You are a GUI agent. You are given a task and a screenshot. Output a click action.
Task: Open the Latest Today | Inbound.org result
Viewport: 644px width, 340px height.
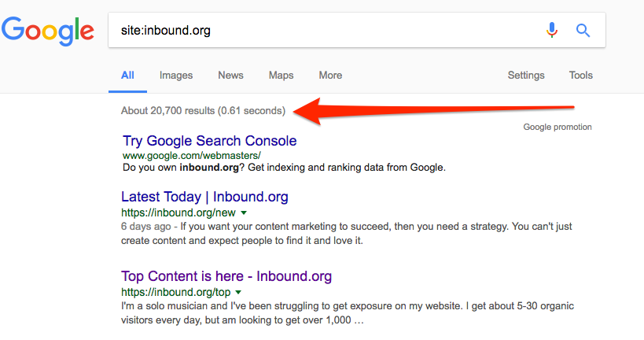pyautogui.click(x=204, y=197)
